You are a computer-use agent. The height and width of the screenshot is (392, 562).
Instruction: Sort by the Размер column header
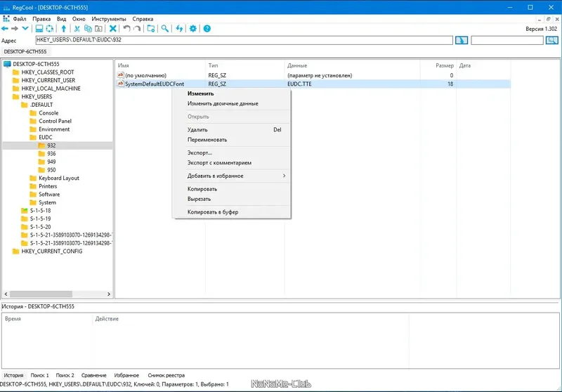tap(438, 65)
